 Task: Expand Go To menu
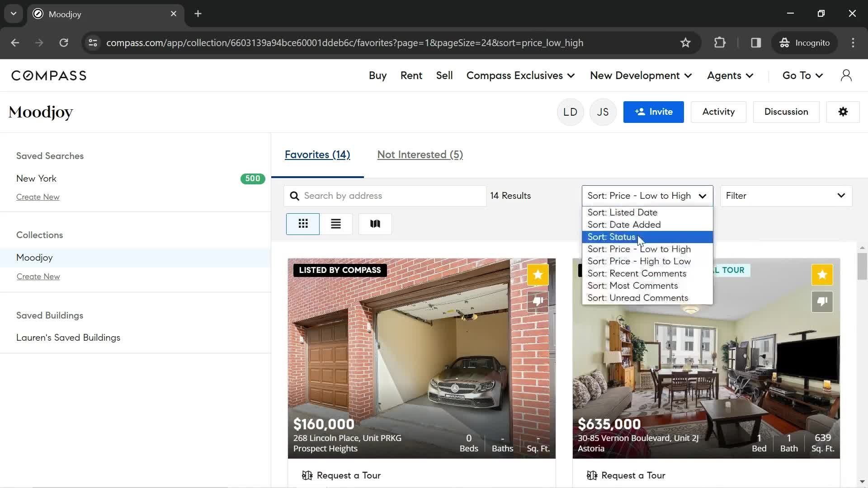coord(802,75)
